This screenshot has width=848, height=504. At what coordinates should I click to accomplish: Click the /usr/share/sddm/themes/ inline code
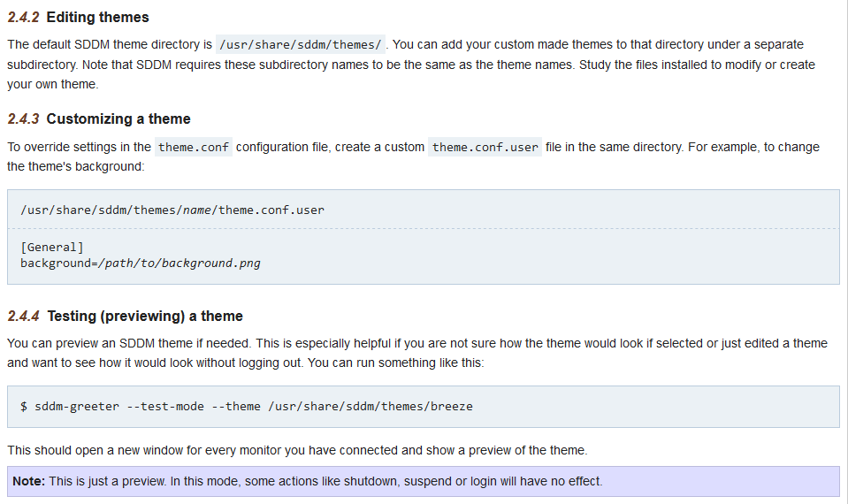[300, 44]
